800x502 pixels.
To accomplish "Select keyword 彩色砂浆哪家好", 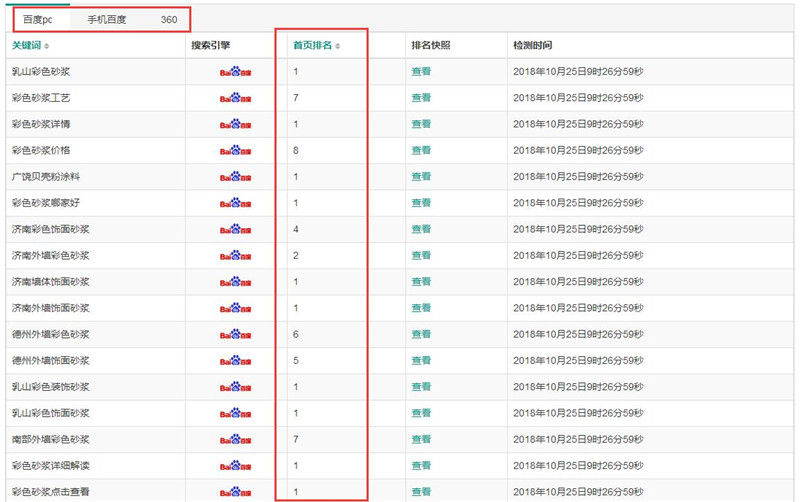I will tap(46, 203).
